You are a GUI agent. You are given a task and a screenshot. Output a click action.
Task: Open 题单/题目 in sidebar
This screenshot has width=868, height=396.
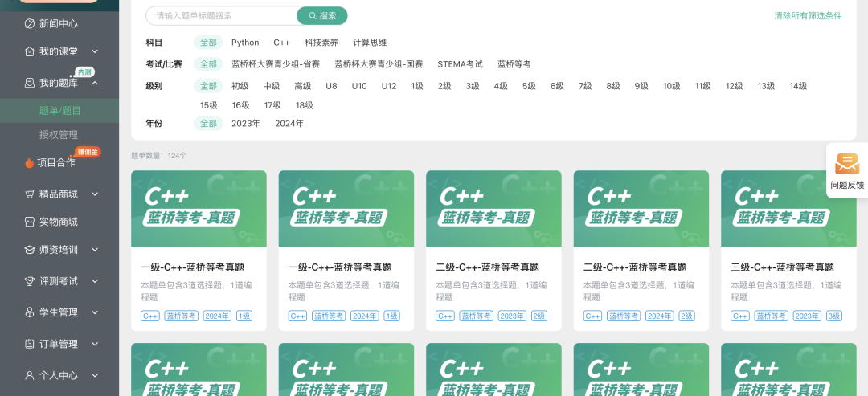(59, 111)
